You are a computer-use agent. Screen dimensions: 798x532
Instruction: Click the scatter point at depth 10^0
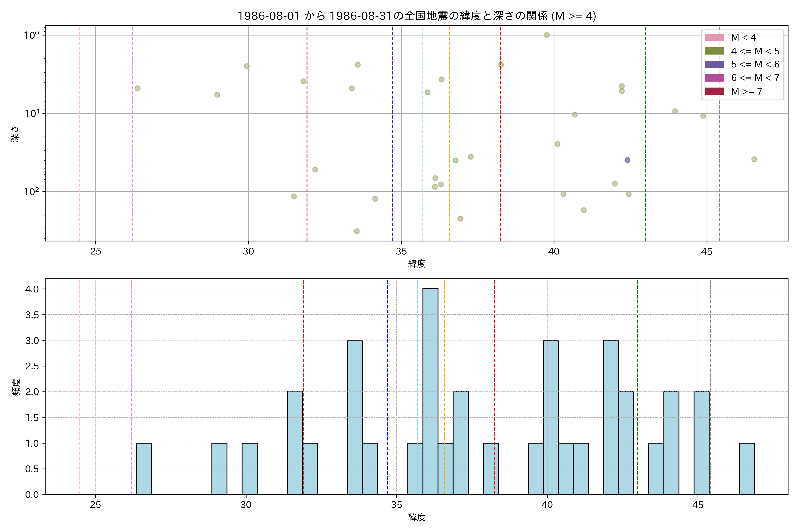coord(547,35)
